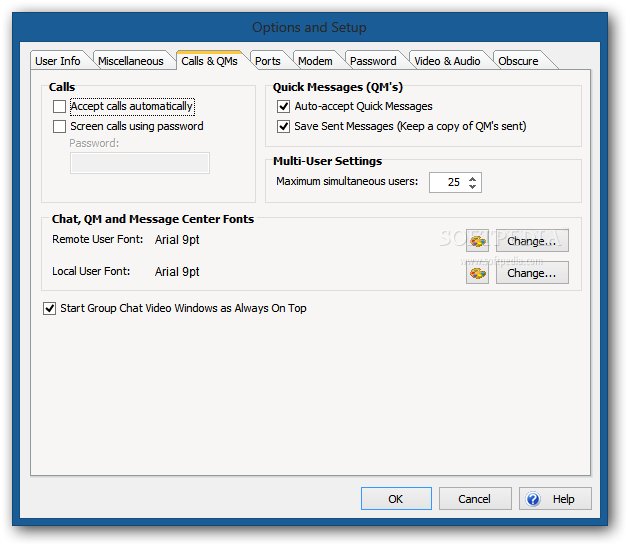Image resolution: width=628 pixels, height=546 pixels.
Task: Uncheck Save Sent Messages option
Action: [x=284, y=127]
